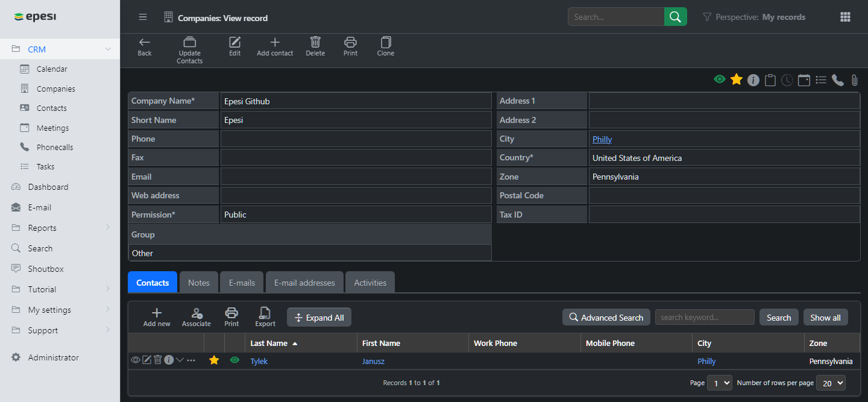Click the contacts Search button
The image size is (868, 402).
(x=779, y=318)
